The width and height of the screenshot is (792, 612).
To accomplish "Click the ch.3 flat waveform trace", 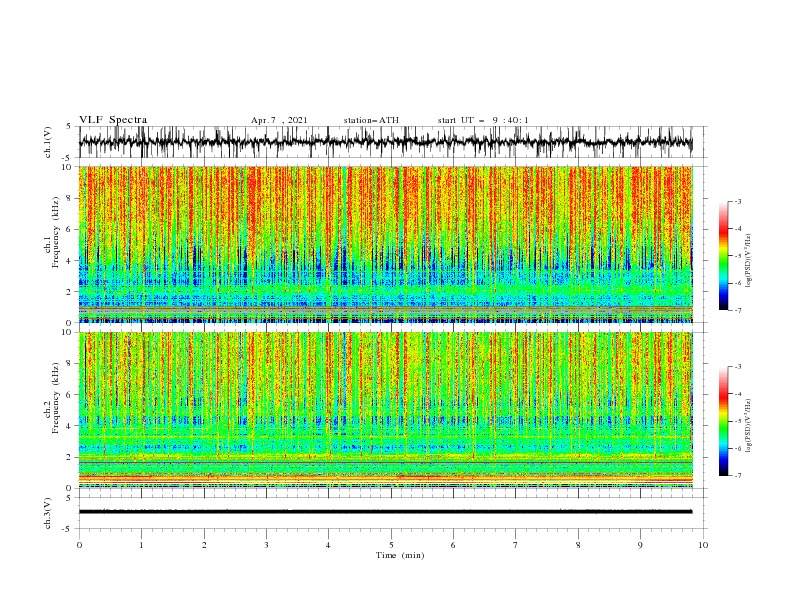I will click(385, 512).
